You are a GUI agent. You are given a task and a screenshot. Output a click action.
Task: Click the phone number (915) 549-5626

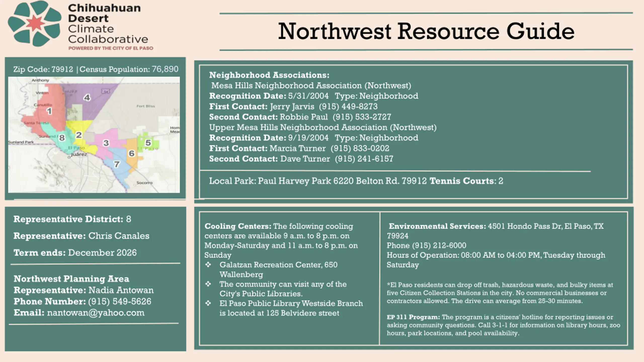click(x=120, y=301)
